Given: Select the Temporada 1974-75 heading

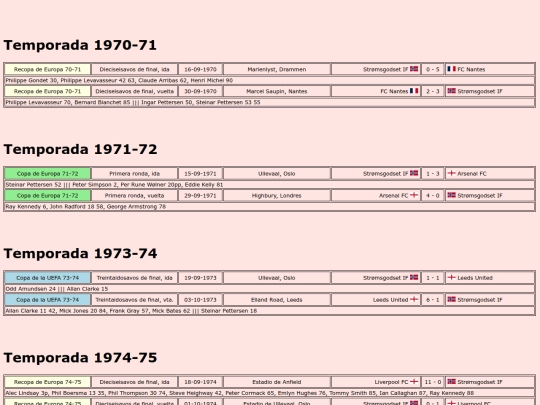Looking at the screenshot, I should [80, 358].
